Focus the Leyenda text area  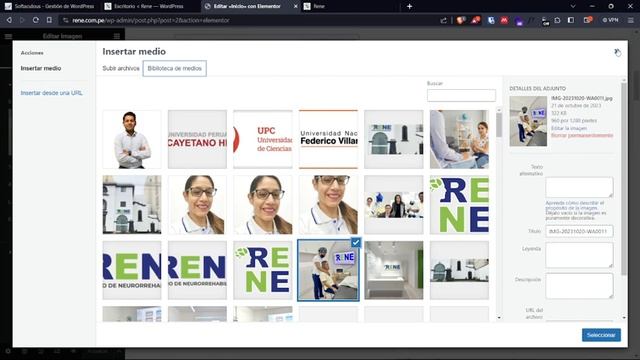579,255
